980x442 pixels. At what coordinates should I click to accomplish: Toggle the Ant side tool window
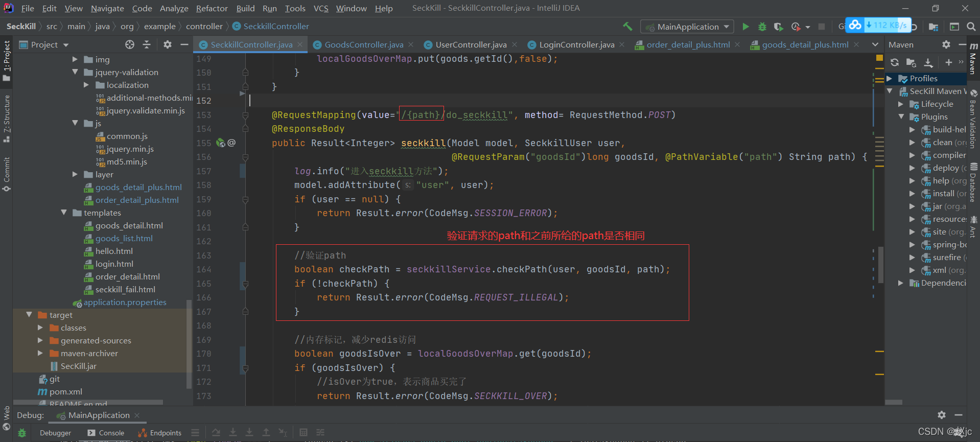pyautogui.click(x=974, y=226)
